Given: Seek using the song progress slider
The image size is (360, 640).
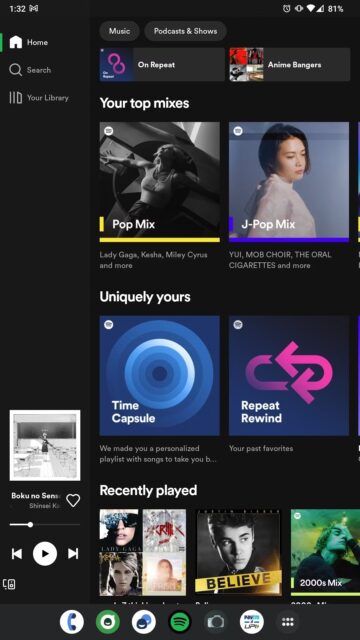Looking at the screenshot, I should click(x=45, y=524).
